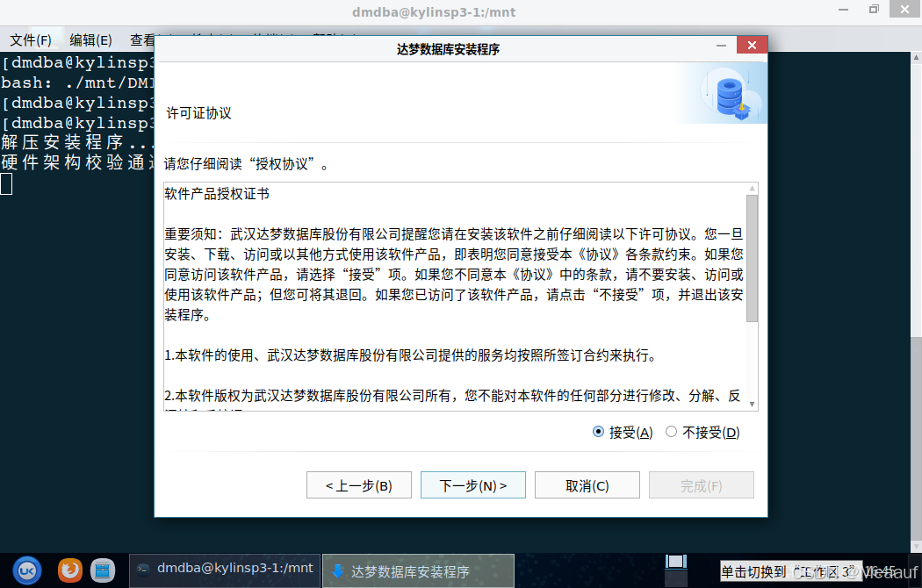Click the terminal scrollbar up arrow
922x588 pixels.
pyautogui.click(x=916, y=58)
